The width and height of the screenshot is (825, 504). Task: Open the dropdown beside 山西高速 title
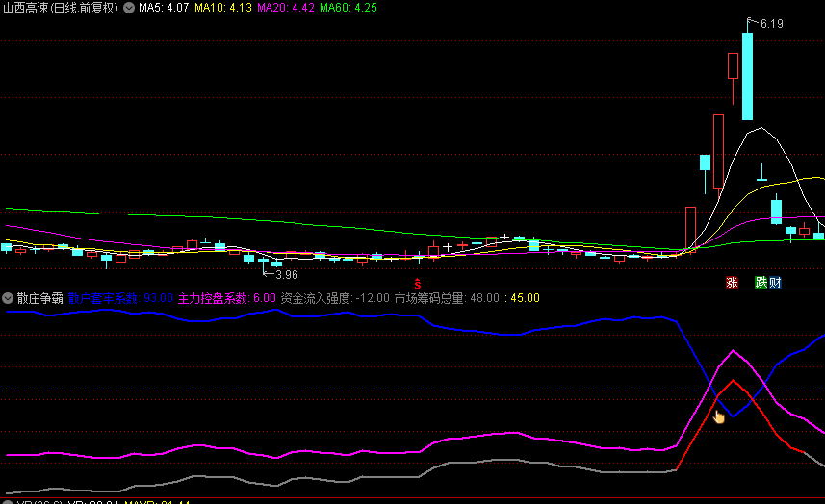coord(129,8)
